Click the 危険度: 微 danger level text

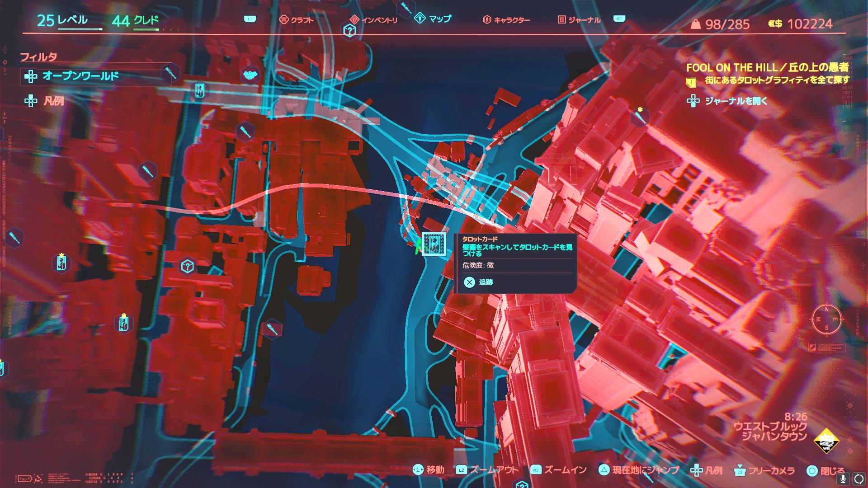point(478,265)
